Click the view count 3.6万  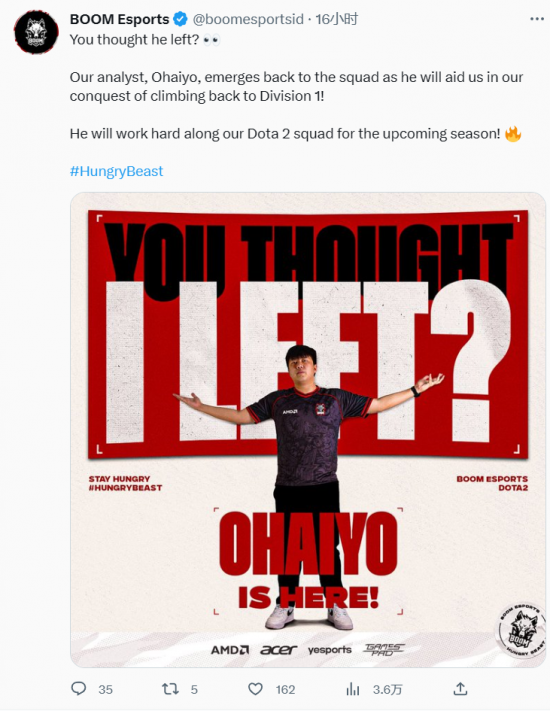[387, 690]
